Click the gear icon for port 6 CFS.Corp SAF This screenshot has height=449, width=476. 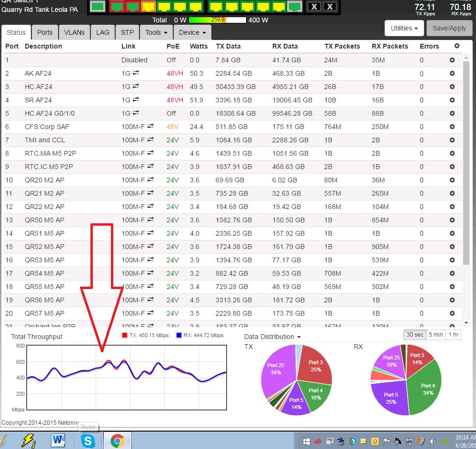452,127
